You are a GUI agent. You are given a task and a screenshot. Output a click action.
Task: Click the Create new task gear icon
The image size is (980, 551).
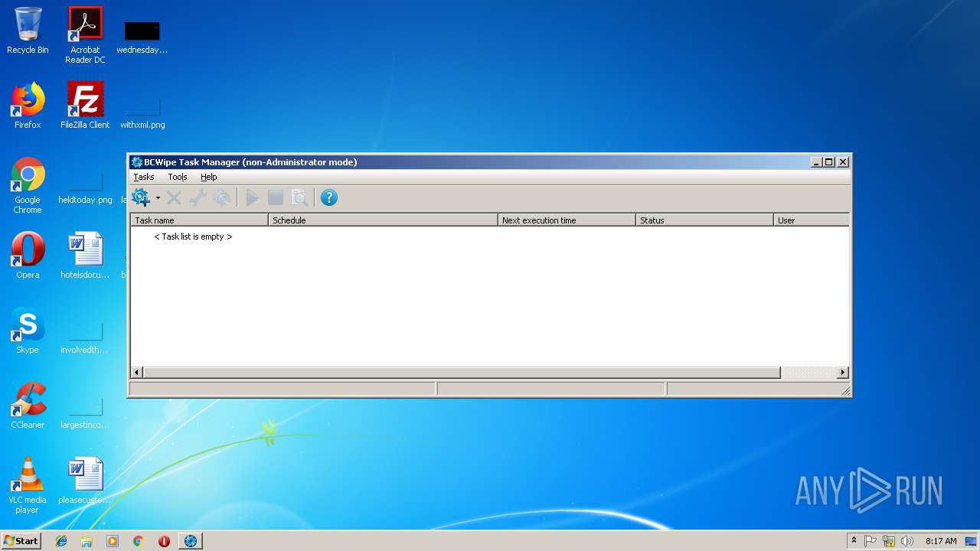point(141,197)
